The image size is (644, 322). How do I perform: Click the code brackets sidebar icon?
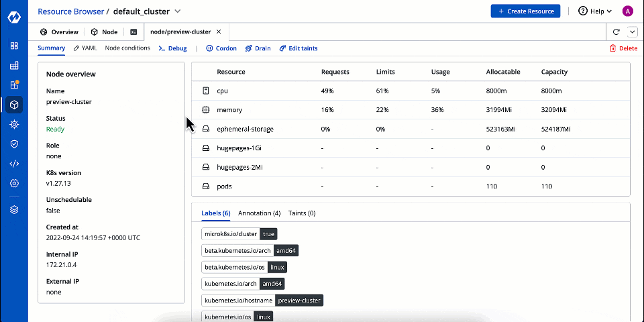(14, 164)
